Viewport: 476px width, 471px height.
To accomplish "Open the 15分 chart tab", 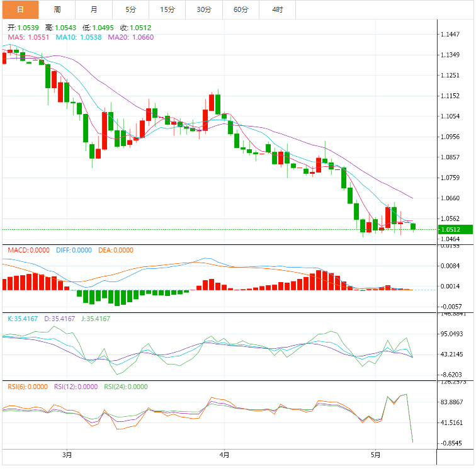I will click(167, 9).
